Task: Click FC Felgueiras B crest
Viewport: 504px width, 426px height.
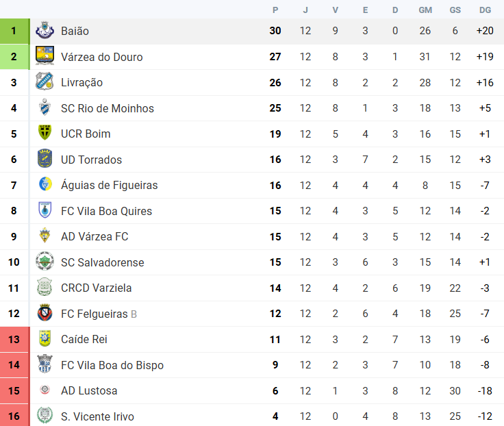Action: click(x=45, y=312)
